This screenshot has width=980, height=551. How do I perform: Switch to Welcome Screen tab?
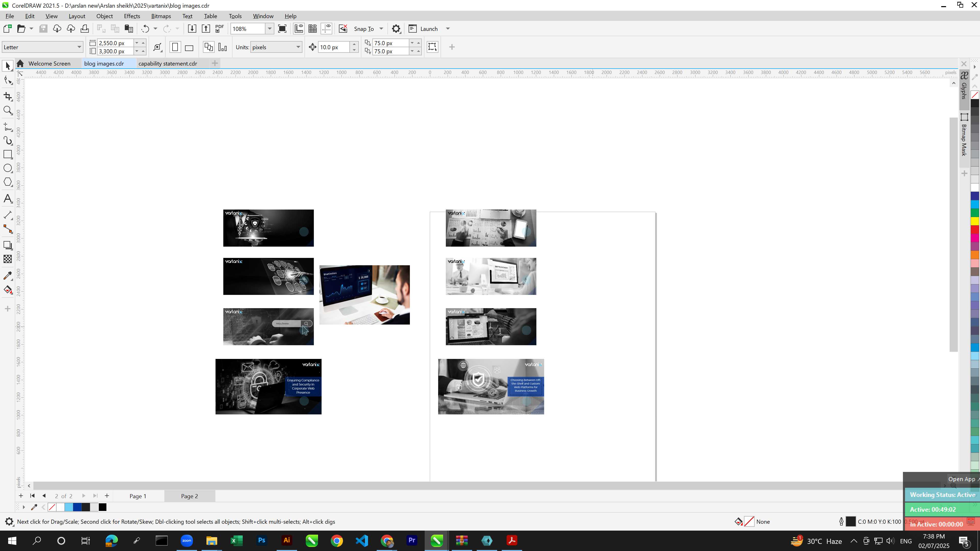tap(50, 64)
